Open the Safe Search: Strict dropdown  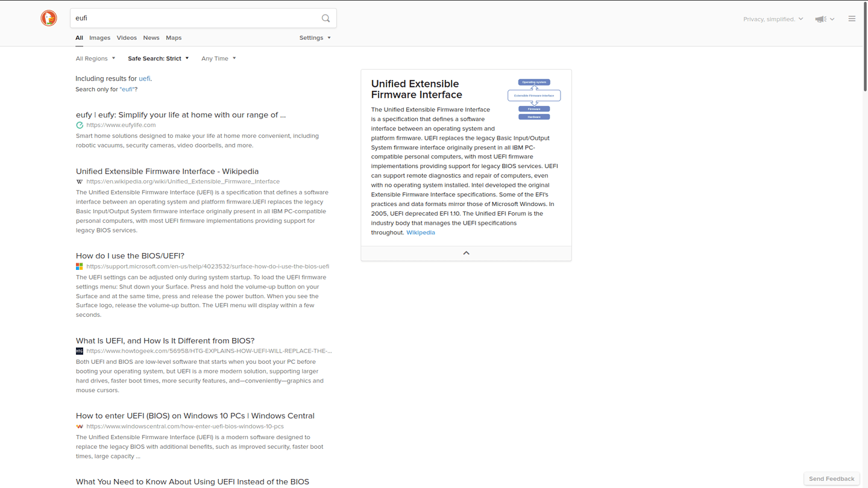tap(158, 58)
